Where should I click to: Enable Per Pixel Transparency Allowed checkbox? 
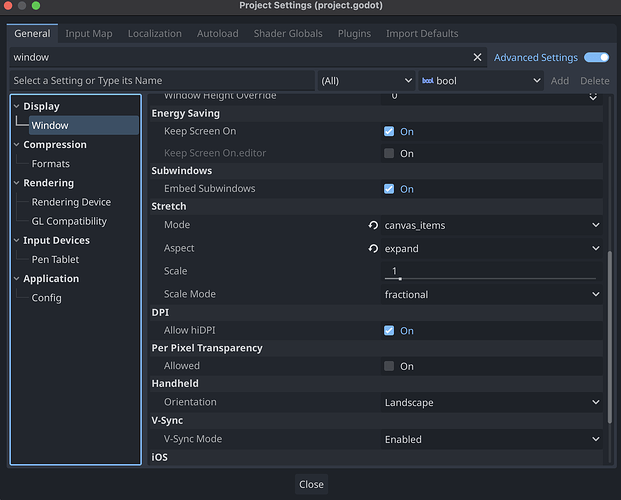[389, 366]
